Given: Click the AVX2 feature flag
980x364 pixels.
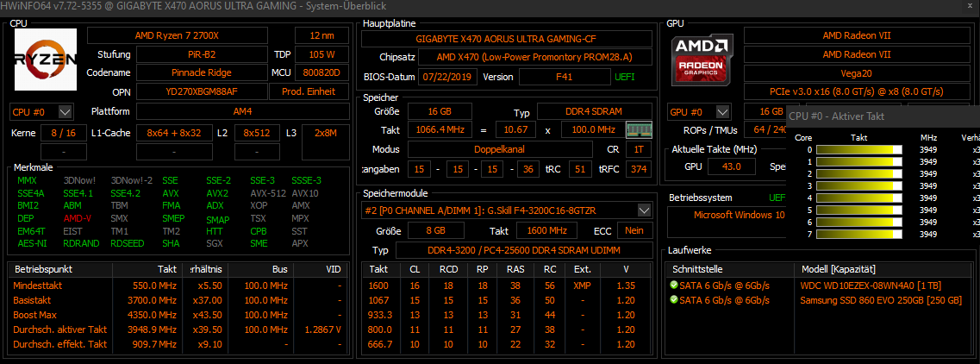Looking at the screenshot, I should (x=217, y=193).
